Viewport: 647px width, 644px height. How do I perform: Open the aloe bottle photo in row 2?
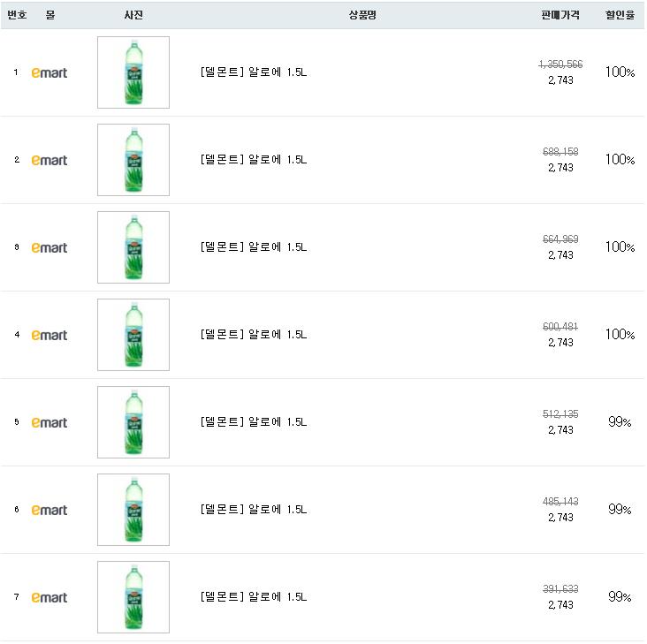click(133, 160)
